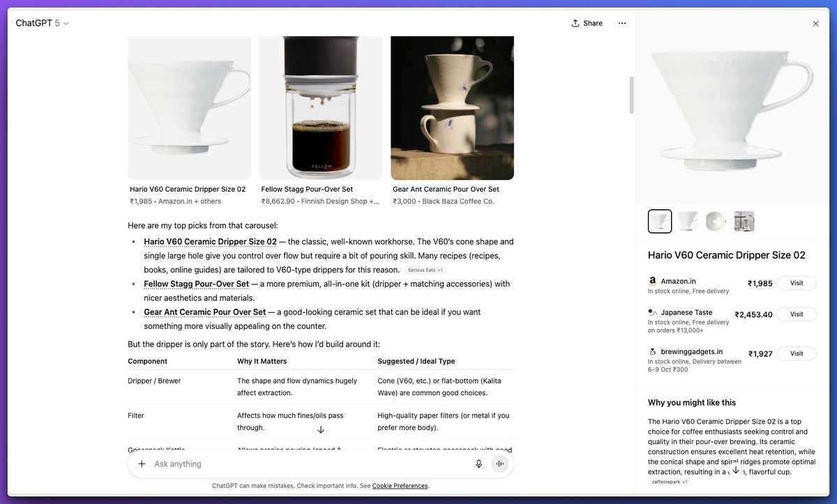Open the Fellow Stagg Pour-Over Set carousel image
This screenshot has width=837, height=504.
tap(321, 108)
